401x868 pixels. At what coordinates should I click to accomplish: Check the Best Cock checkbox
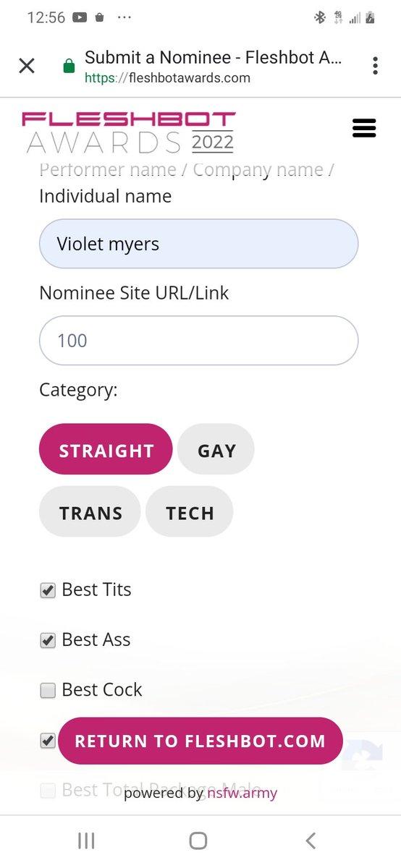click(x=48, y=691)
